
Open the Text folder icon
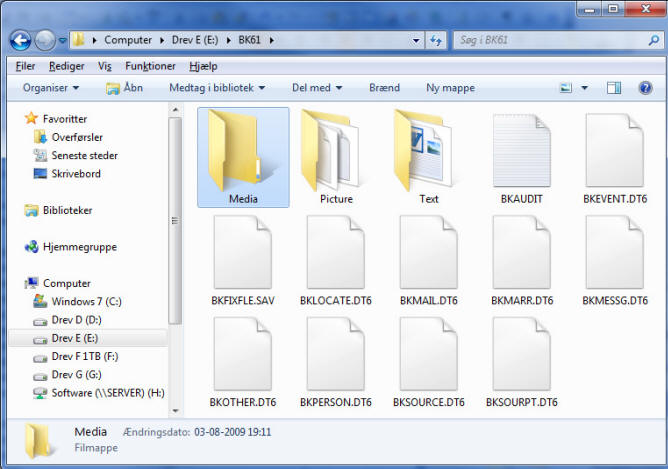coord(423,150)
